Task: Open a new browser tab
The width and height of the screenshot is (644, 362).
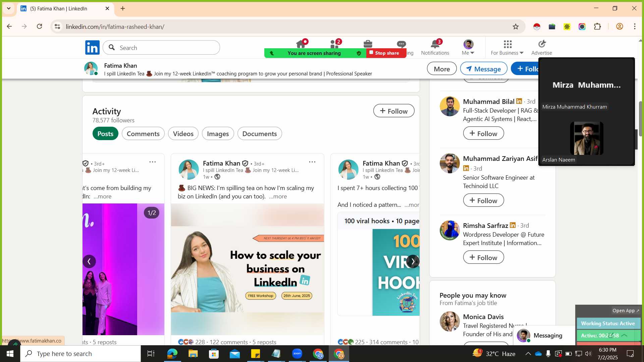Action: coord(123,8)
